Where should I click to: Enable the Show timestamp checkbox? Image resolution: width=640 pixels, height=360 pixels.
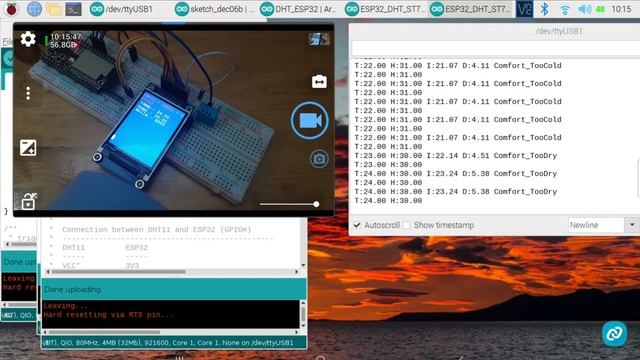pyautogui.click(x=406, y=225)
